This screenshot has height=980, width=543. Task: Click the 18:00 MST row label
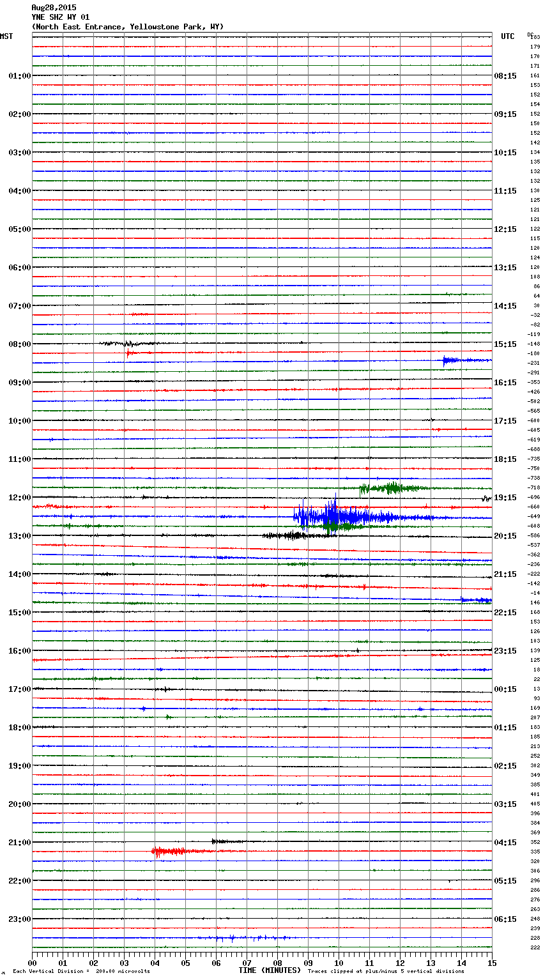(x=20, y=728)
